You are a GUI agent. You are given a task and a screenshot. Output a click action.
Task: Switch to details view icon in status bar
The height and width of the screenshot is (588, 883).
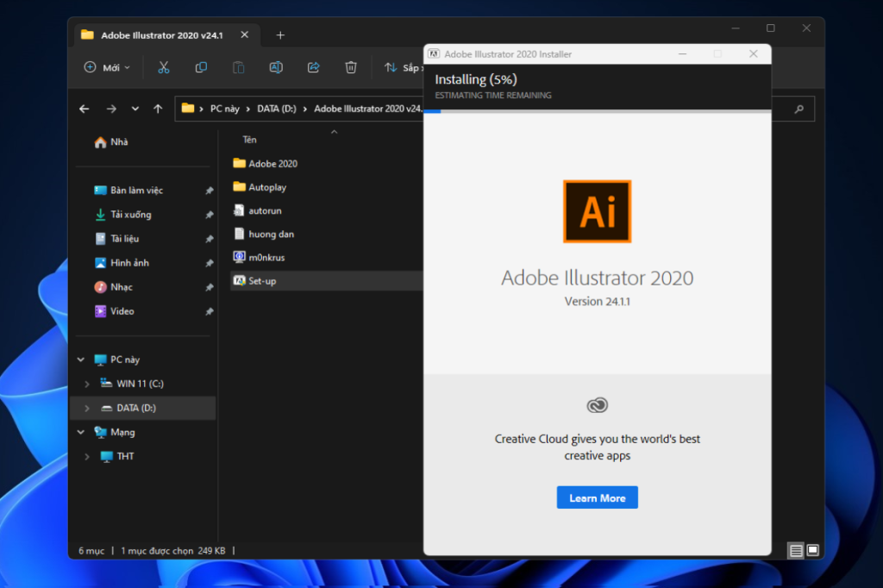(796, 550)
